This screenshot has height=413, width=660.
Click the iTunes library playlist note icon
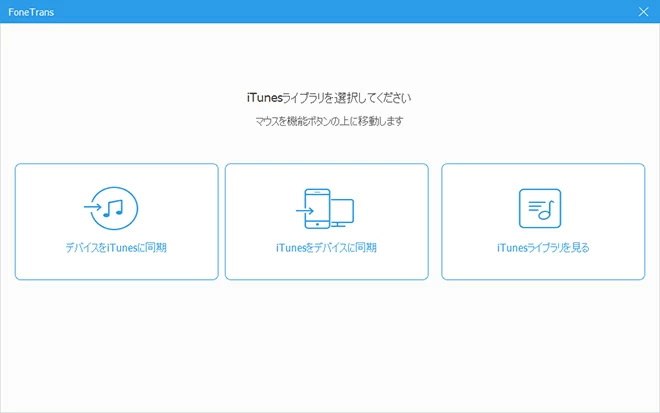click(541, 208)
